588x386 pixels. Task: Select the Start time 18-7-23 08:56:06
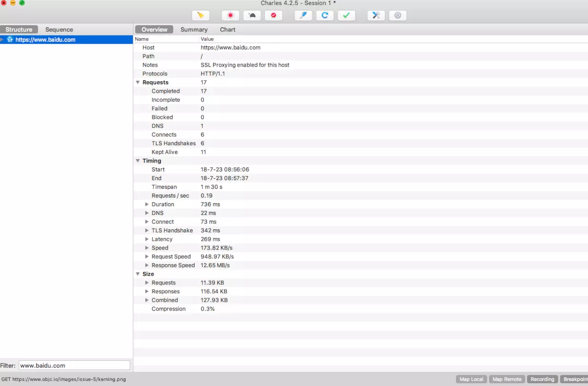[225, 170]
